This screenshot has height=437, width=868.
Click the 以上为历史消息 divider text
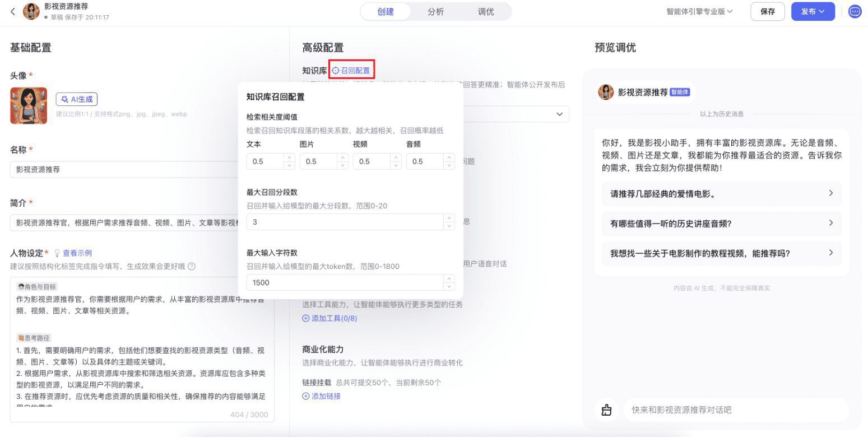722,114
